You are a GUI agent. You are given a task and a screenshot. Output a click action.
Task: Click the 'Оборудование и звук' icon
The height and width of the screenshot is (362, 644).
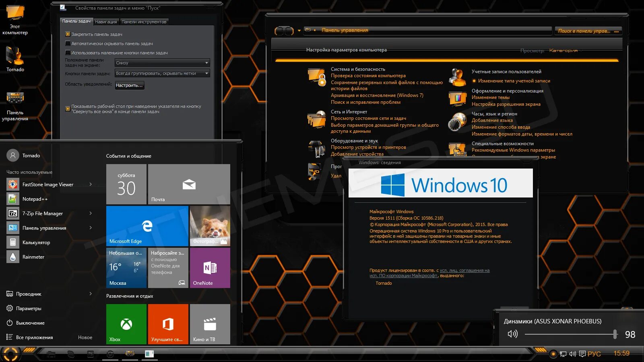pyautogui.click(x=316, y=149)
